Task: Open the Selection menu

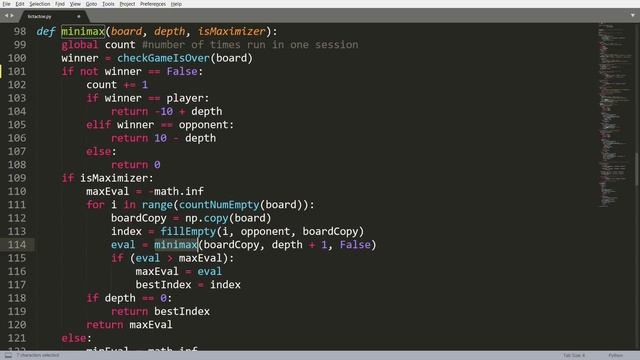Action: [40, 4]
